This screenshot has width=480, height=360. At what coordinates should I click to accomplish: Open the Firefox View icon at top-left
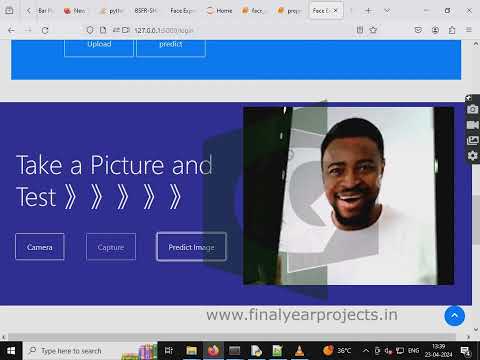(9, 11)
